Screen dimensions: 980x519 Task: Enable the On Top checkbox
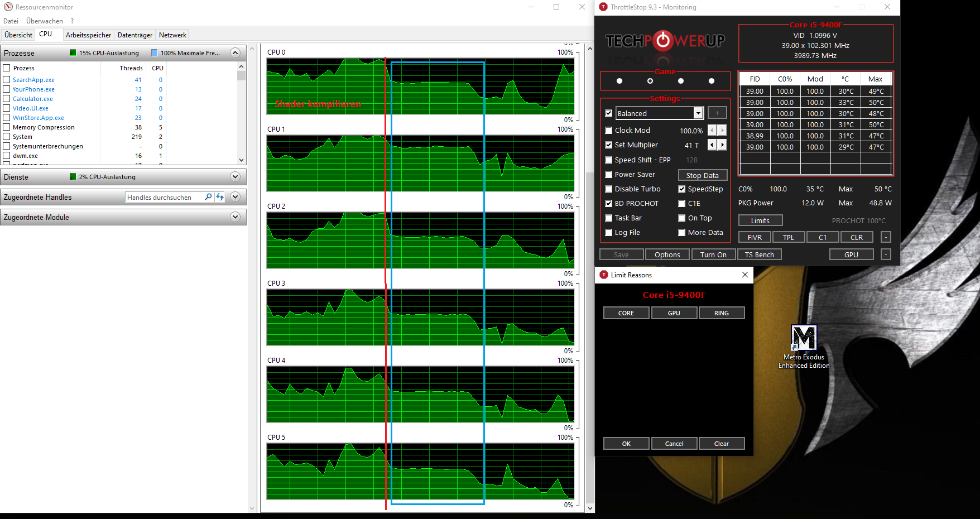(681, 218)
